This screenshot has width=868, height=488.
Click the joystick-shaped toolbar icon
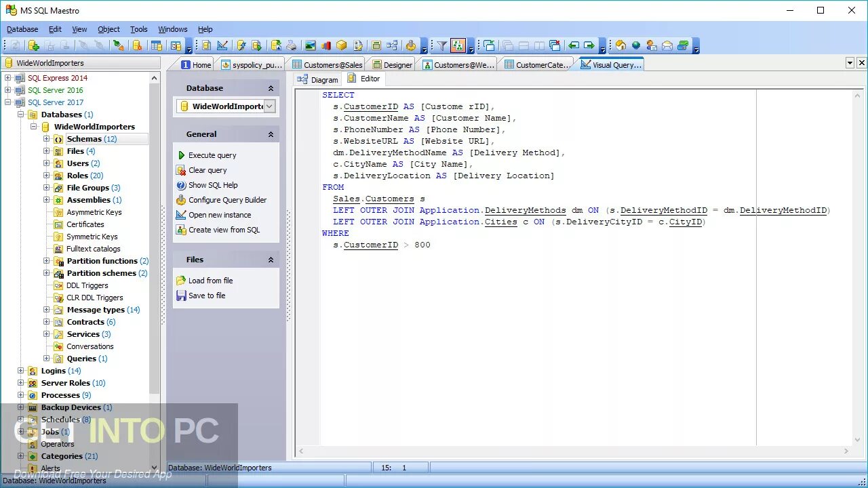point(410,45)
